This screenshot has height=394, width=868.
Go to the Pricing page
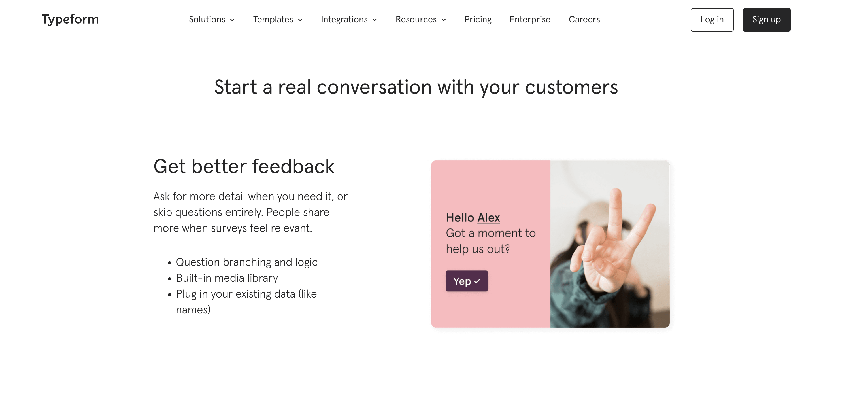[x=478, y=20]
